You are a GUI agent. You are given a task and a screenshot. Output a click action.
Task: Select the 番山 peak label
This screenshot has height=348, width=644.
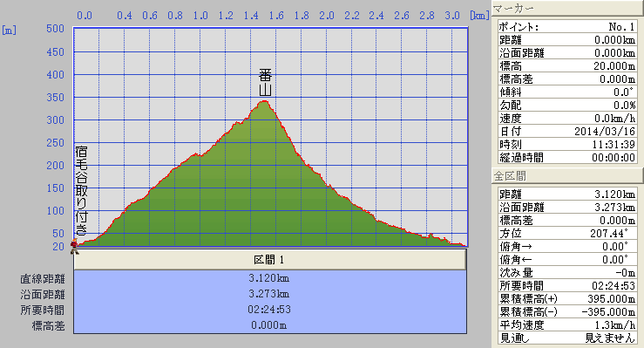pos(265,83)
